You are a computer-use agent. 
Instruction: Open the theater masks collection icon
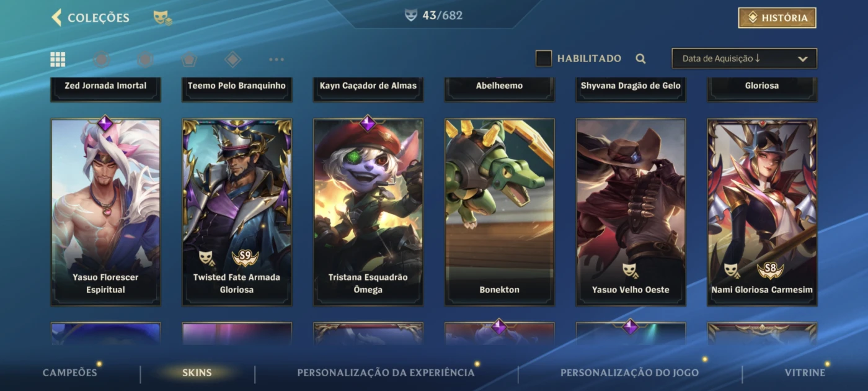click(162, 18)
